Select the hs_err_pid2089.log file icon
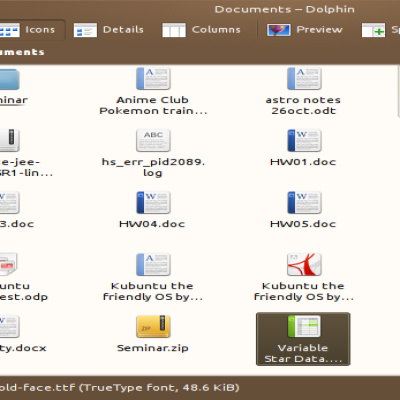Viewport: 400px width, 400px height. 153,140
